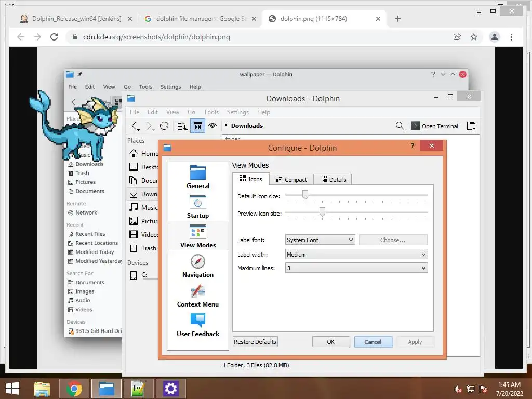Click Images under Search For
This screenshot has width=532, height=399.
pos(81,291)
